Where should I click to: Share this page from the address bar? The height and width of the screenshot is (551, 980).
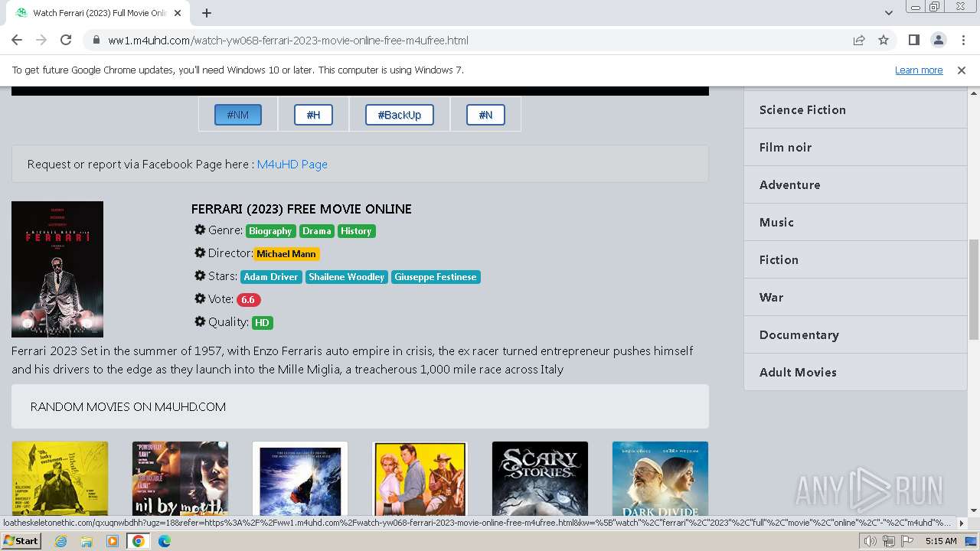coord(859,41)
